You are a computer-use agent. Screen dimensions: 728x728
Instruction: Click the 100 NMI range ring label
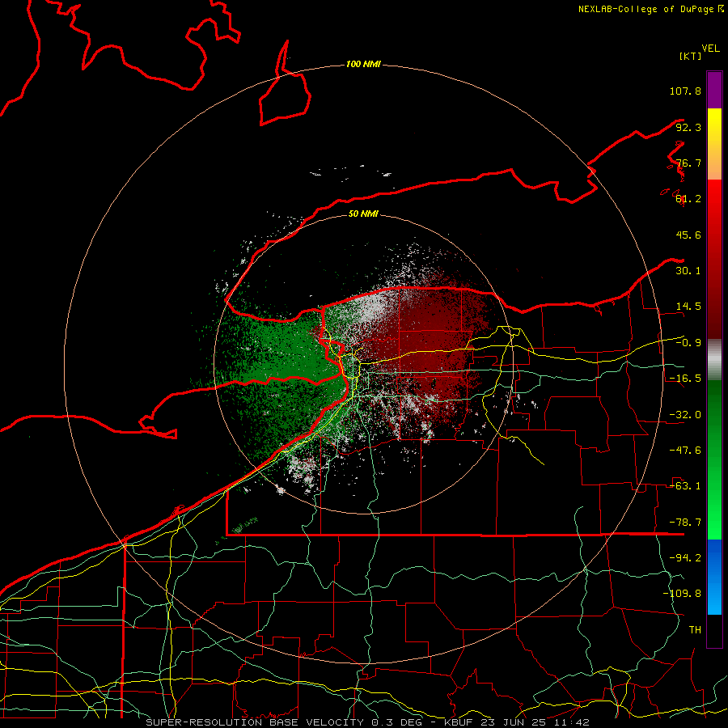(x=363, y=64)
